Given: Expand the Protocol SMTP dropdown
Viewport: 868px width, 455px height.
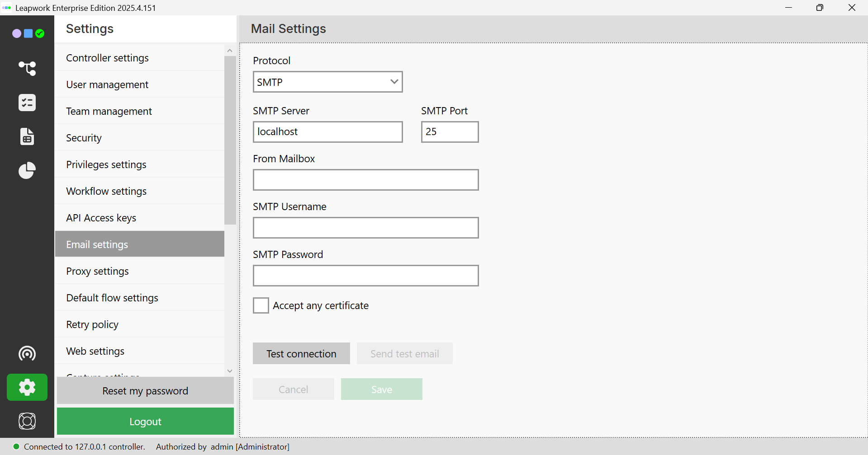Looking at the screenshot, I should [327, 82].
